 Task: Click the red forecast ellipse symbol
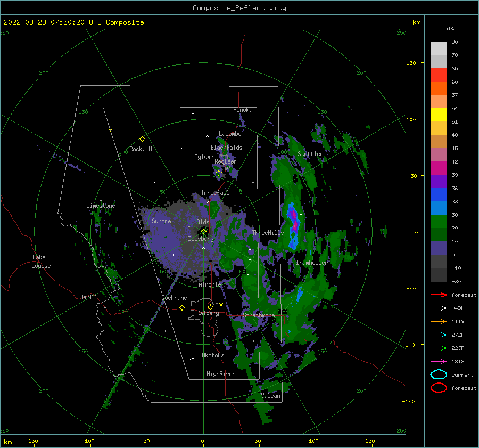(439, 388)
